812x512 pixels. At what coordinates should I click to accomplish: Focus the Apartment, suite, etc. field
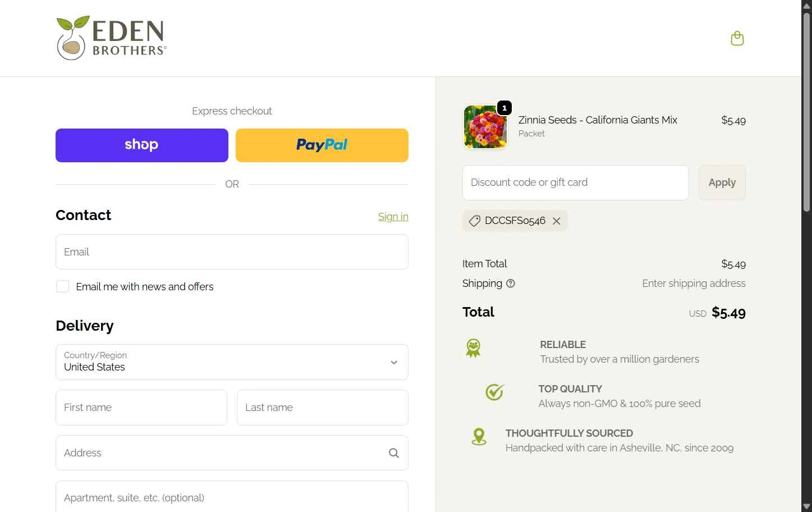click(x=232, y=497)
